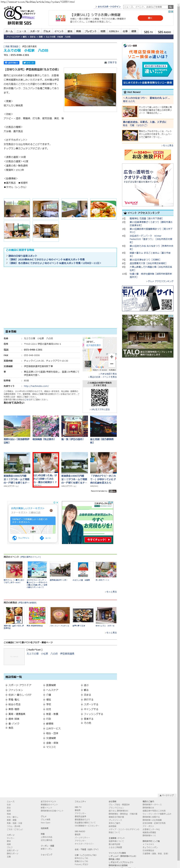Screen dimensions: 180x868
Task: Click the QR code image
Action: point(100,398)
